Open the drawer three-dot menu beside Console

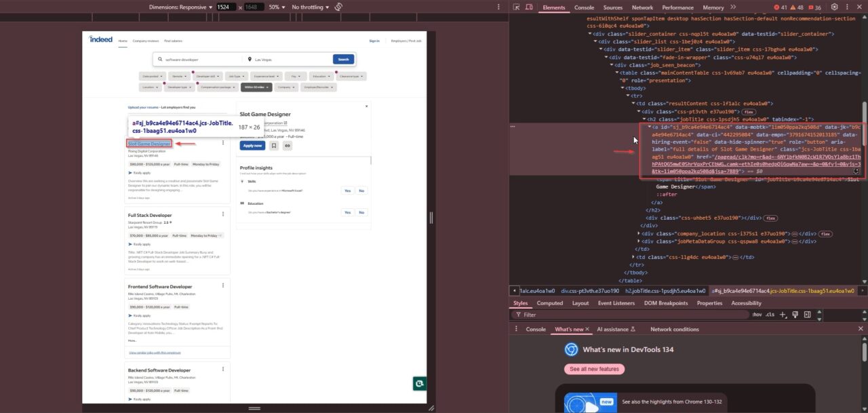pyautogui.click(x=516, y=329)
